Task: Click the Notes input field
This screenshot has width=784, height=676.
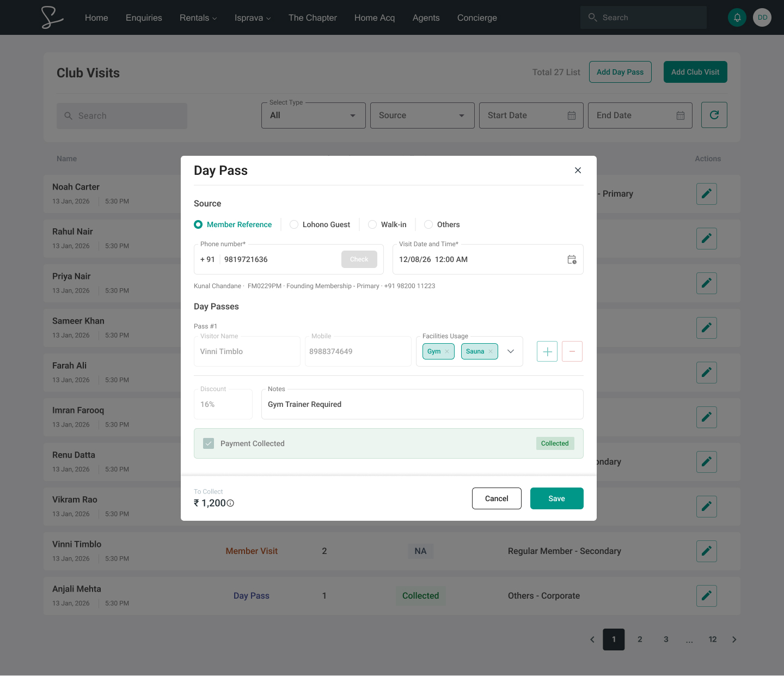Action: coord(422,404)
